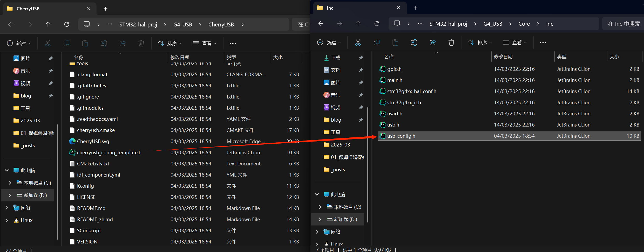Go up one level in CherryUSB window
This screenshot has width=644, height=252.
point(48,24)
